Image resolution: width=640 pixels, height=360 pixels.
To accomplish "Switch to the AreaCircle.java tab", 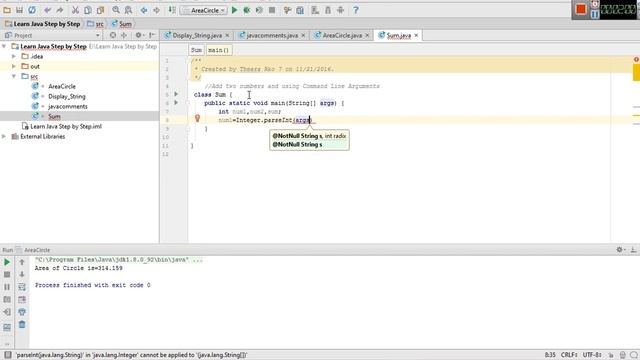I will 342,36.
